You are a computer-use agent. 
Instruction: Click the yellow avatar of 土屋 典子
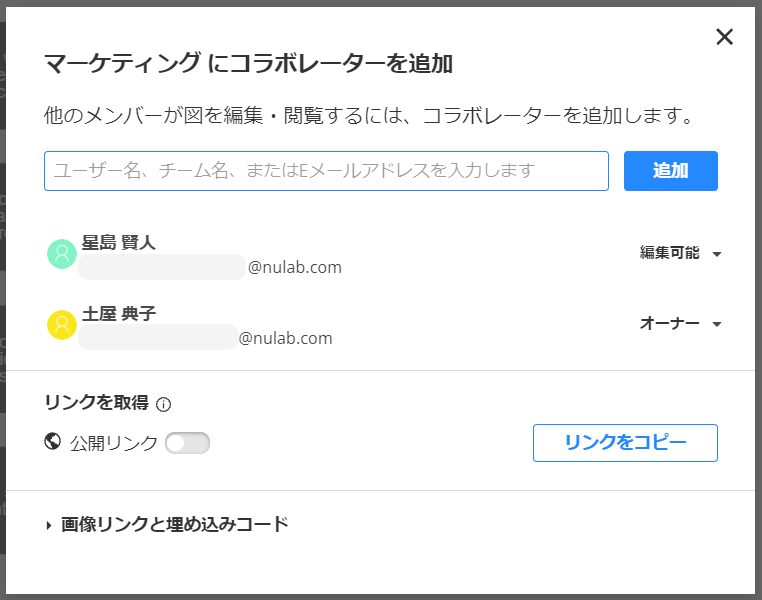tap(62, 325)
